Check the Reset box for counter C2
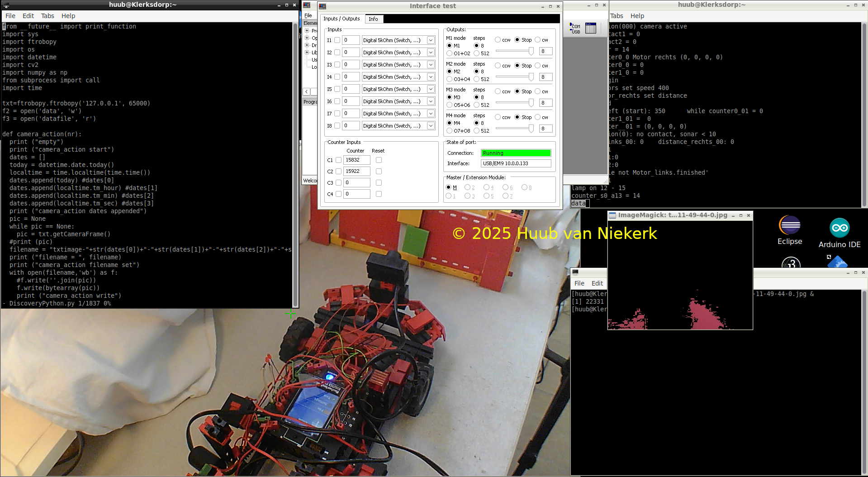Screen dimensions: 868x477 click(x=379, y=172)
